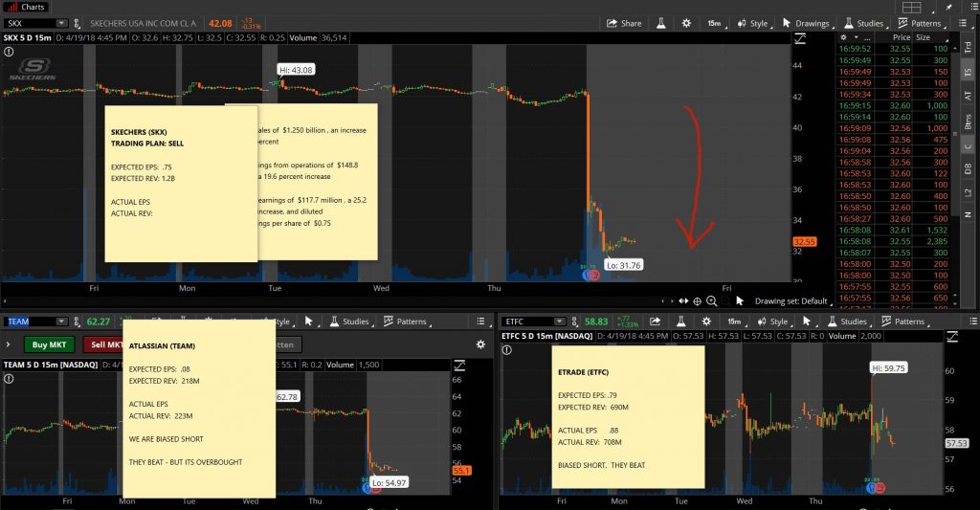Open the Patterns menu in SKX chart
The image size is (980, 510).
coord(920,23)
